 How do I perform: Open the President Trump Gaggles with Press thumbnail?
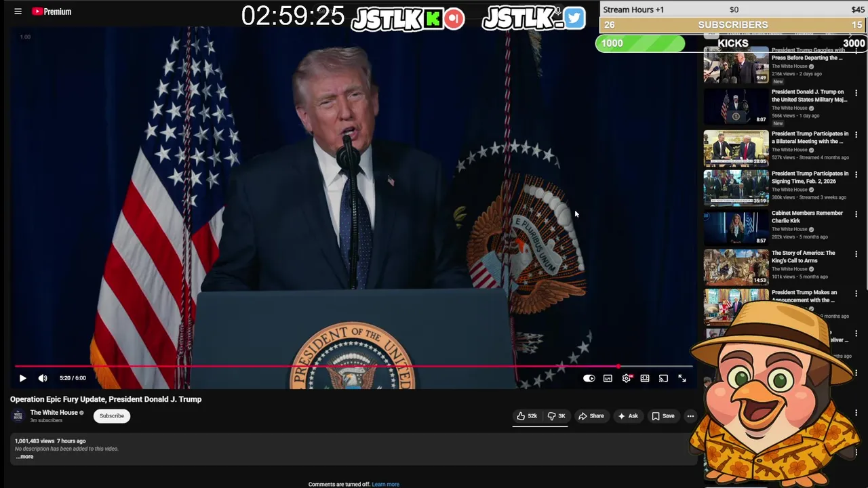coord(736,64)
